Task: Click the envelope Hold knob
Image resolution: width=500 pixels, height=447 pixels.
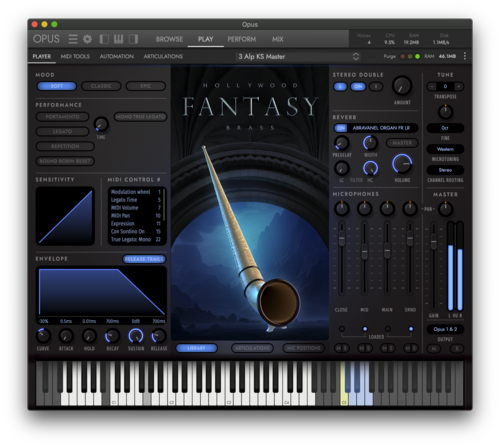Action: coord(89,336)
